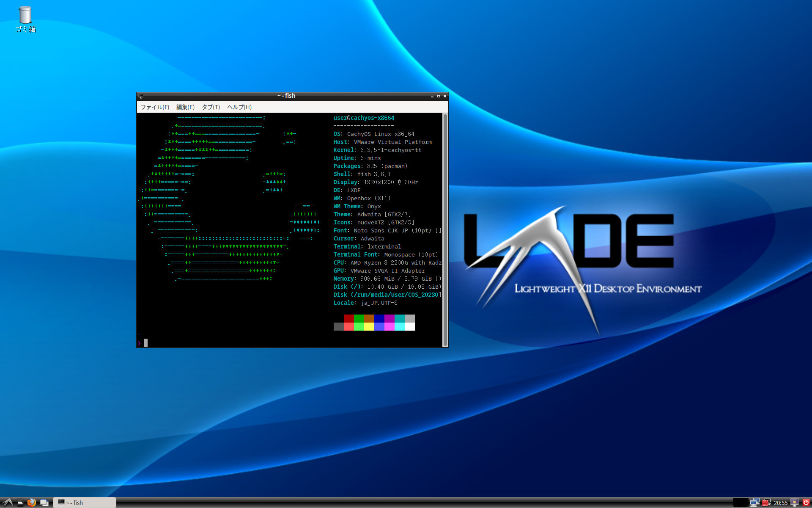Click the 'GPU: VMware SVGA II Adapter' line
The width and height of the screenshot is (812, 508).
[379, 271]
